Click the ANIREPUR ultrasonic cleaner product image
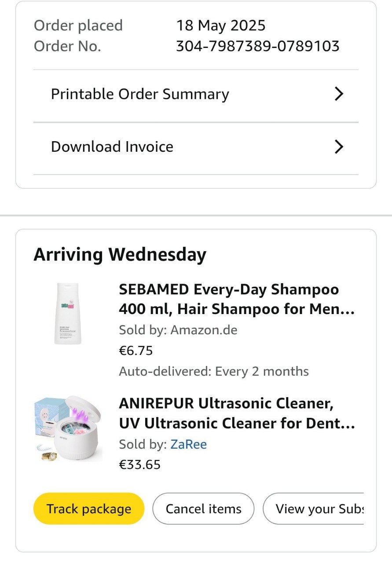The height and width of the screenshot is (563, 392). click(68, 429)
